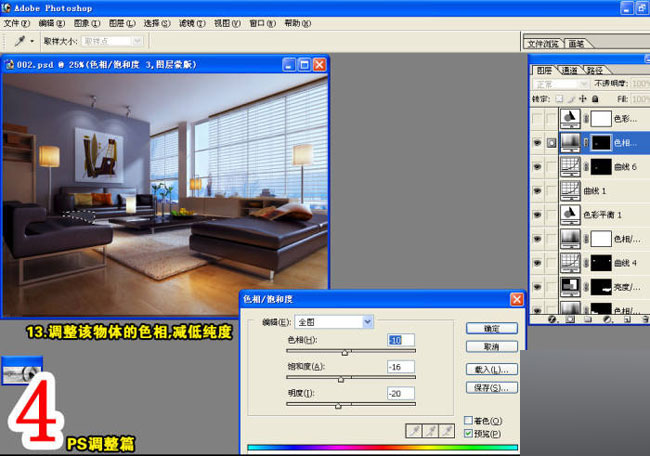Switch to the 画笔 palette tab
This screenshot has width=650, height=456.
pos(576,44)
